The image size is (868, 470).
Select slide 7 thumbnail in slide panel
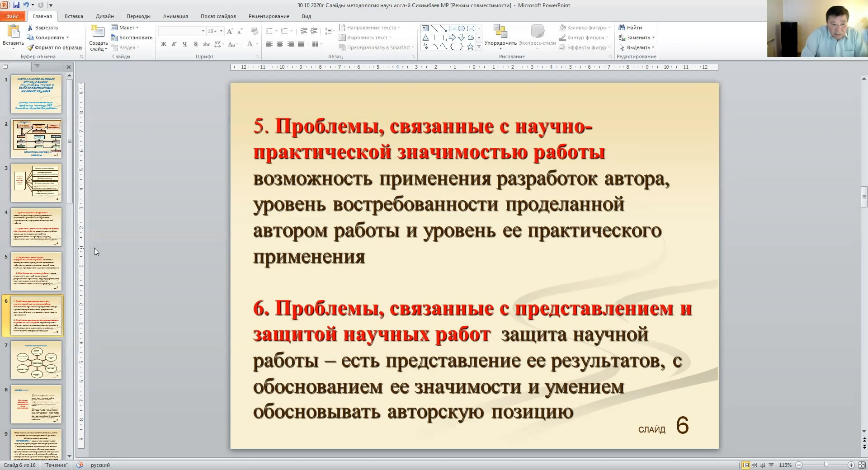[36, 360]
